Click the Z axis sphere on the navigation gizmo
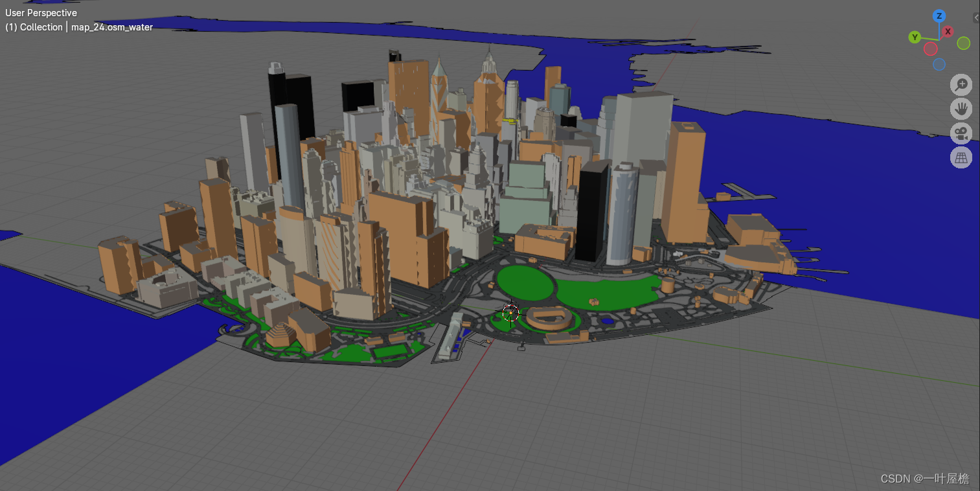This screenshot has width=980, height=491. pos(939,16)
